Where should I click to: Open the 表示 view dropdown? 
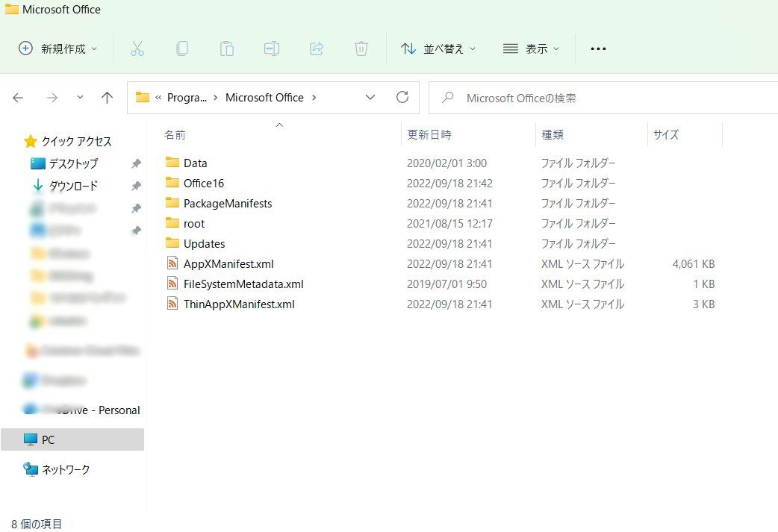click(x=531, y=48)
